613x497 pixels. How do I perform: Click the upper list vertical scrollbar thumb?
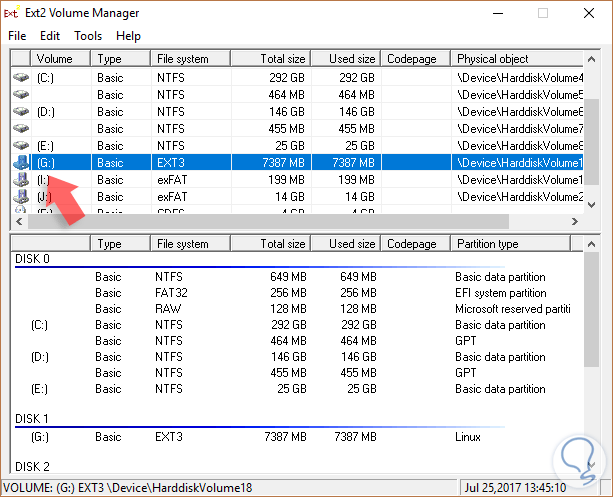point(591,141)
